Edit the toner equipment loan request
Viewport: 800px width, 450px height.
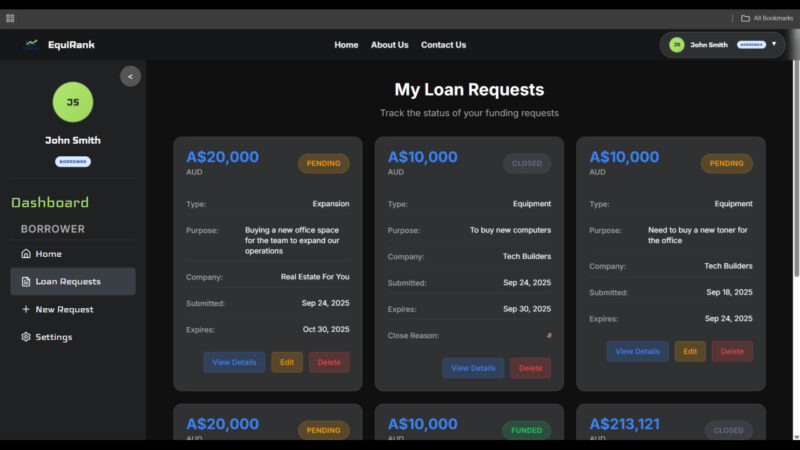tap(690, 351)
